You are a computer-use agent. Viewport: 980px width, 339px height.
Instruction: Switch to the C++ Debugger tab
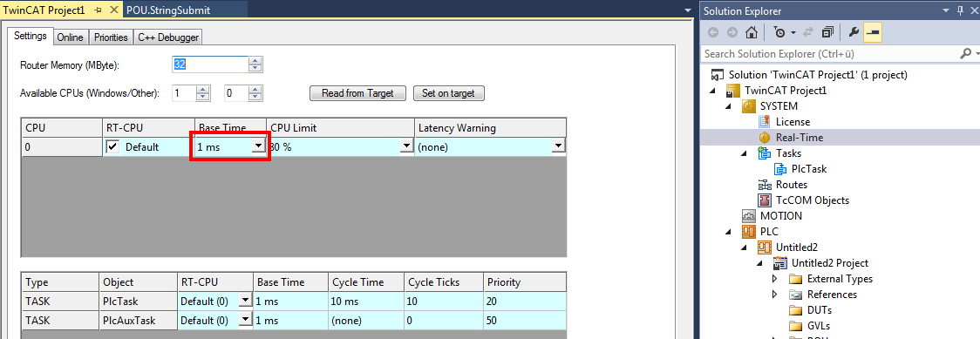(168, 37)
